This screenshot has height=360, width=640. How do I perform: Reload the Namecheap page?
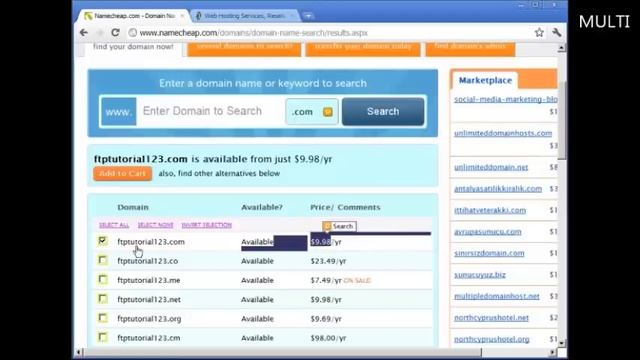point(116,33)
